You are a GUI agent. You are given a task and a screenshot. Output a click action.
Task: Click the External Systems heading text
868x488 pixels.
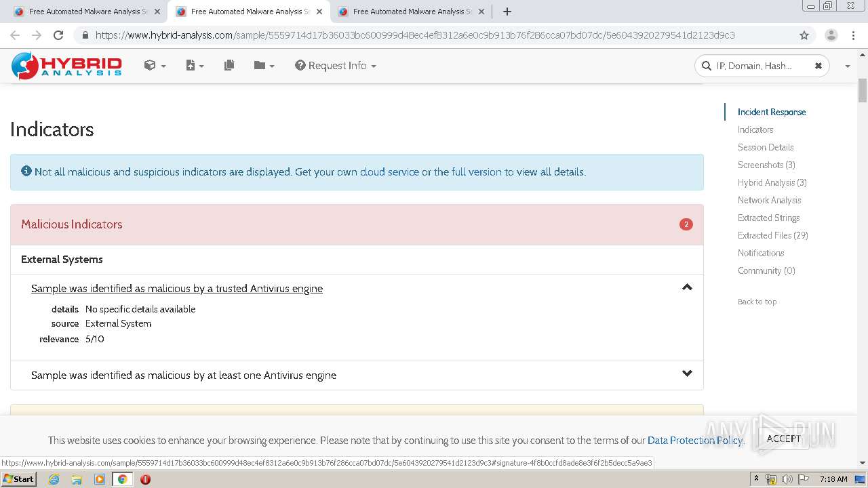click(x=62, y=260)
